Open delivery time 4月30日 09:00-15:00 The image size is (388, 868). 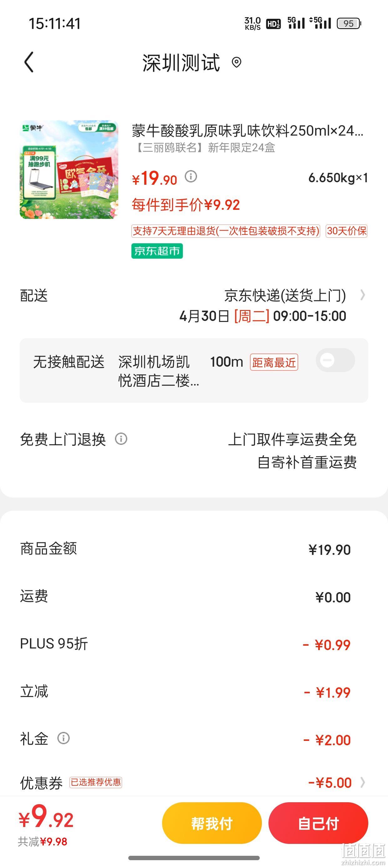click(x=263, y=316)
